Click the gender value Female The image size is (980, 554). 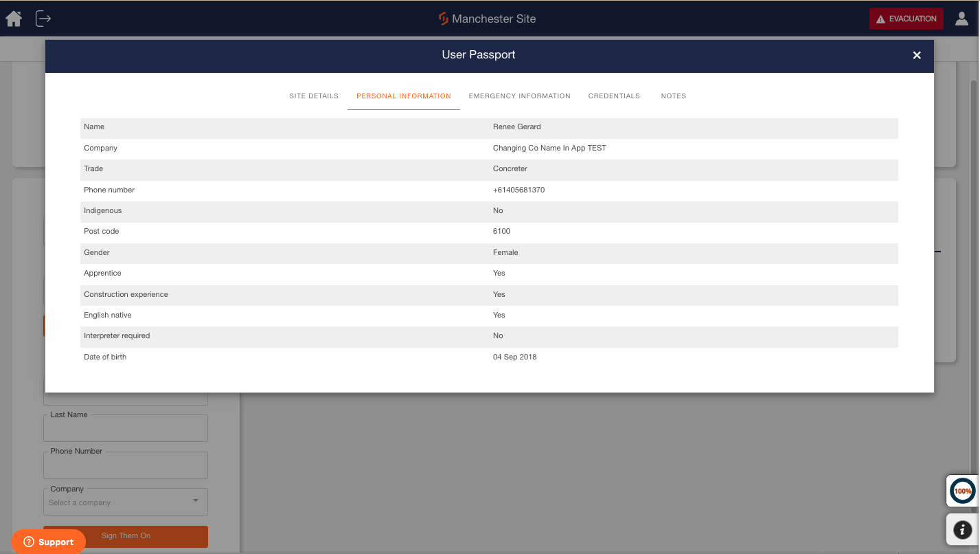click(x=505, y=253)
